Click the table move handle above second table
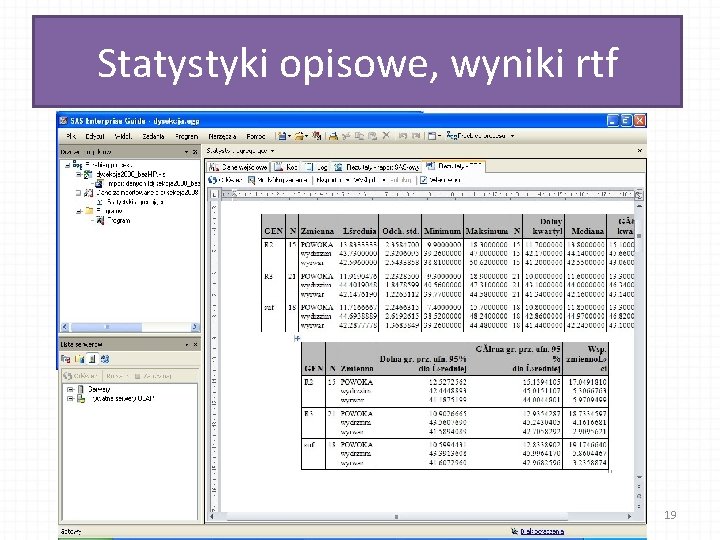The image size is (720, 540). click(x=297, y=338)
